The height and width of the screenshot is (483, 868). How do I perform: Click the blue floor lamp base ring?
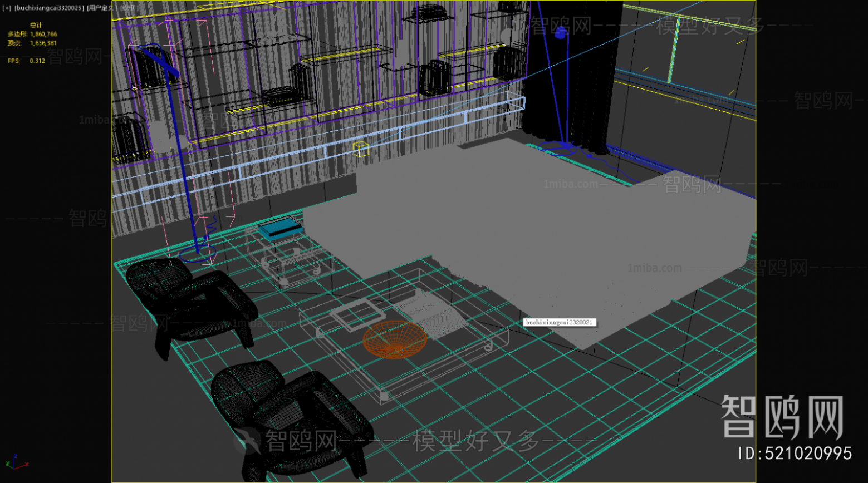click(197, 255)
